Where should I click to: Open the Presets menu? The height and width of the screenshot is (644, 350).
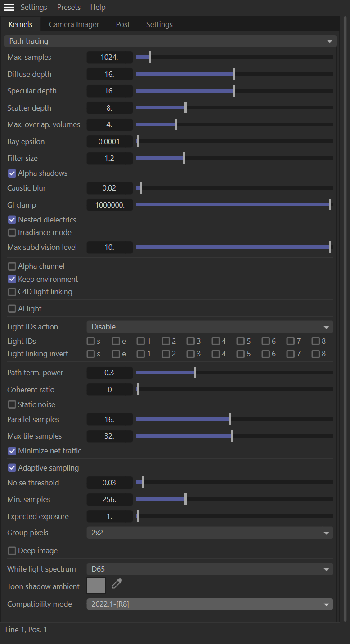click(x=69, y=8)
